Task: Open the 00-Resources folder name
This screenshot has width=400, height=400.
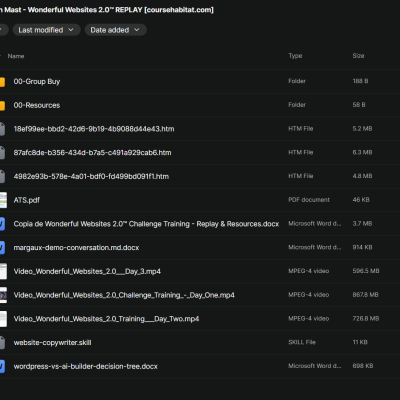Action: (37, 105)
